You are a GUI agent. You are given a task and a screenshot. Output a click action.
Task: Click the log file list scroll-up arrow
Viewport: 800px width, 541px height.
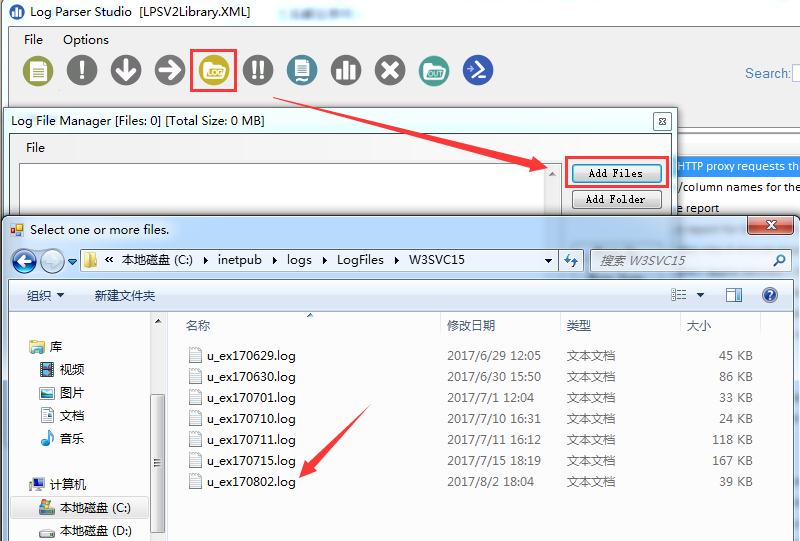point(552,174)
